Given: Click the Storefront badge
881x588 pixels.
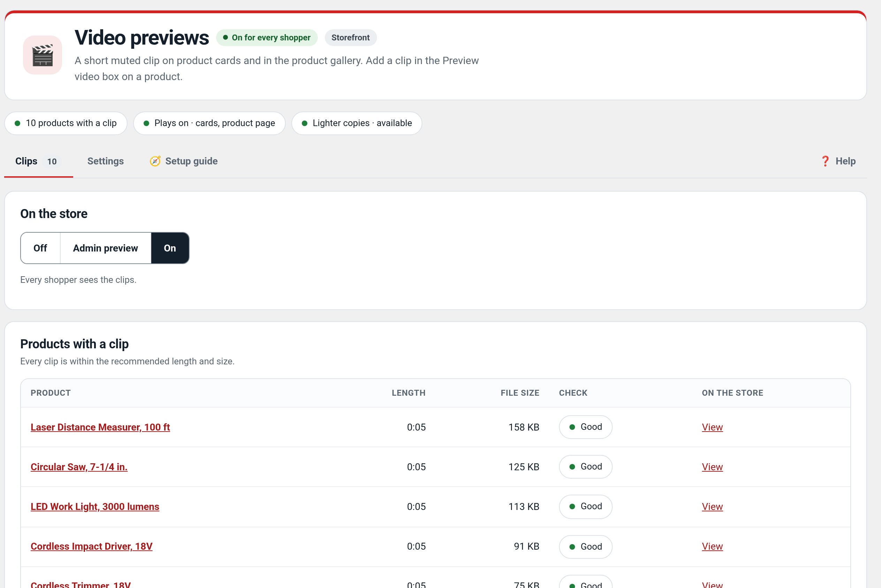Looking at the screenshot, I should click(x=351, y=38).
